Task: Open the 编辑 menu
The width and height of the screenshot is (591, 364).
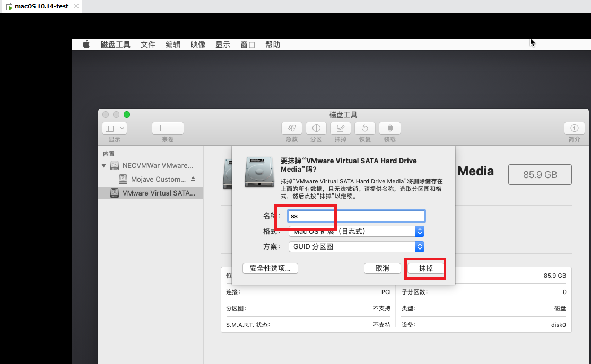Action: [173, 45]
